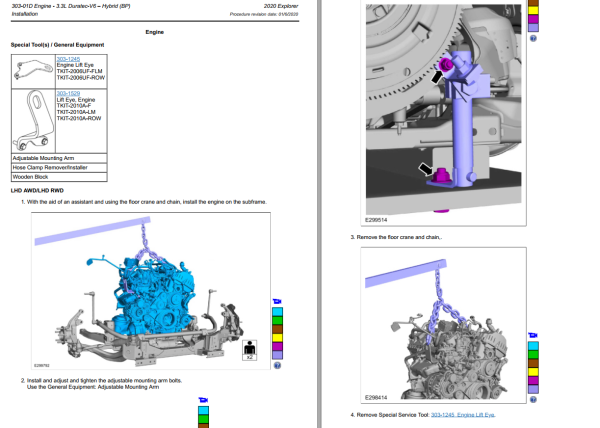Image resolution: width=600 pixels, height=428 pixels.
Task: Click the 'E298414' figure label
Action: click(376, 398)
